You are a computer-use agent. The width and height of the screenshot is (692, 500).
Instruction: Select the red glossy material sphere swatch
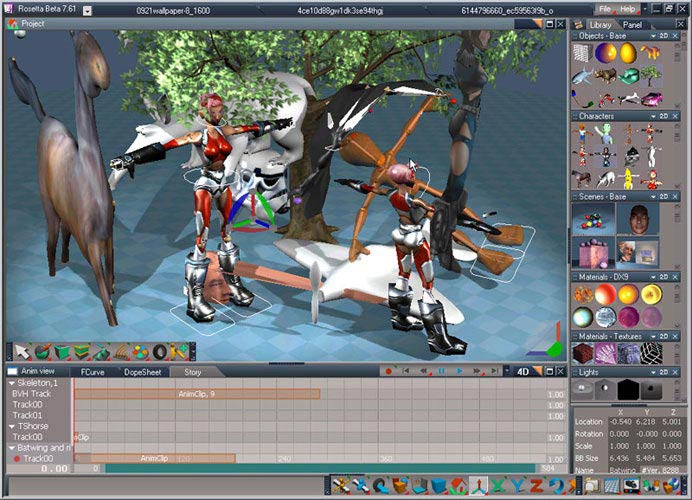pyautogui.click(x=605, y=294)
